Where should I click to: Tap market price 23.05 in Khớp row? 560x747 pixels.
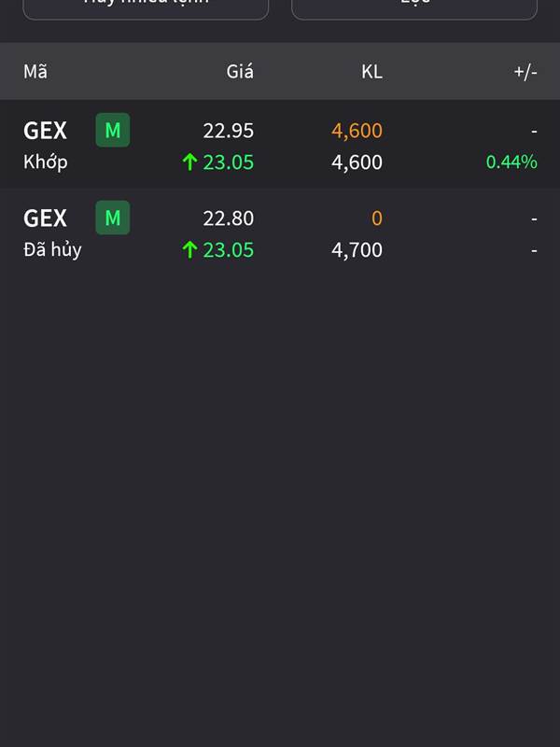pos(229,162)
